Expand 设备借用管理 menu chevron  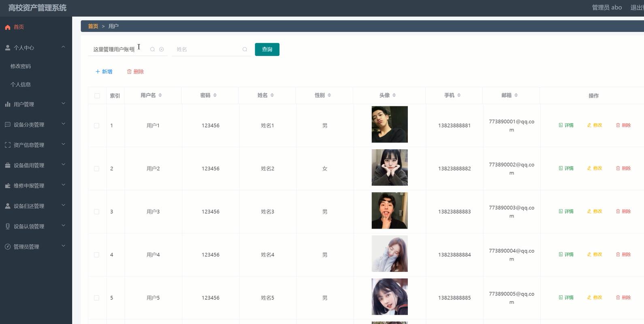click(x=63, y=165)
